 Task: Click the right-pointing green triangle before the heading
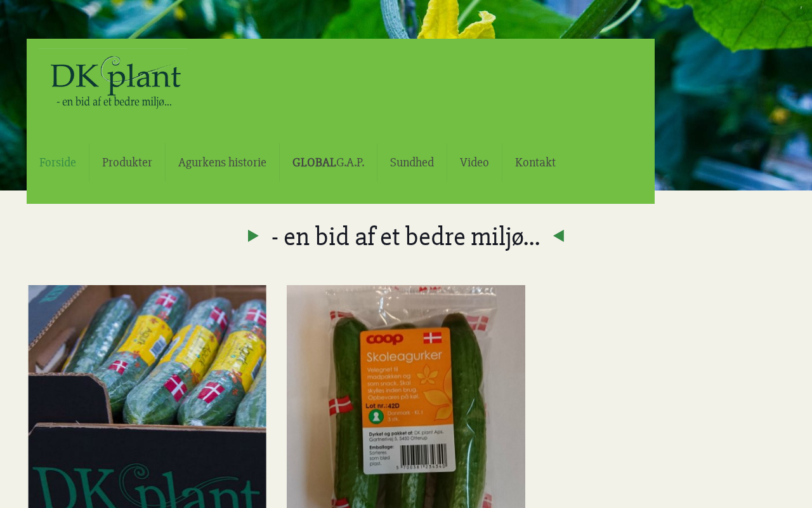tap(253, 236)
